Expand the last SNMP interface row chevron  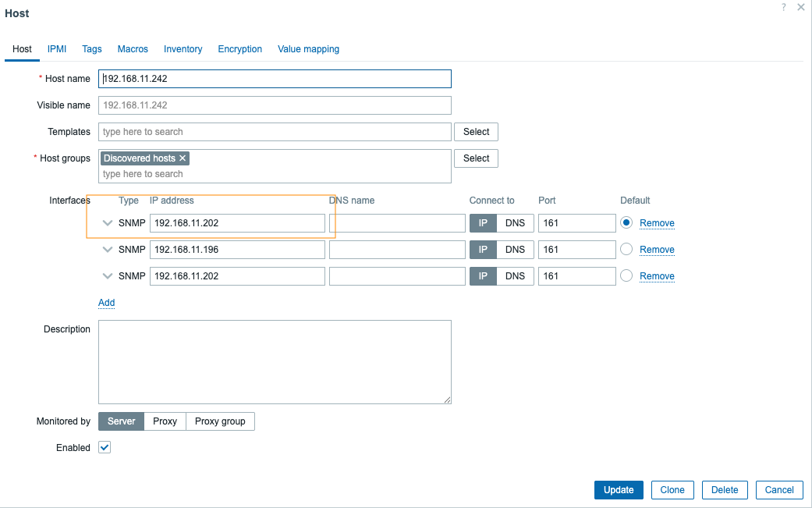108,276
